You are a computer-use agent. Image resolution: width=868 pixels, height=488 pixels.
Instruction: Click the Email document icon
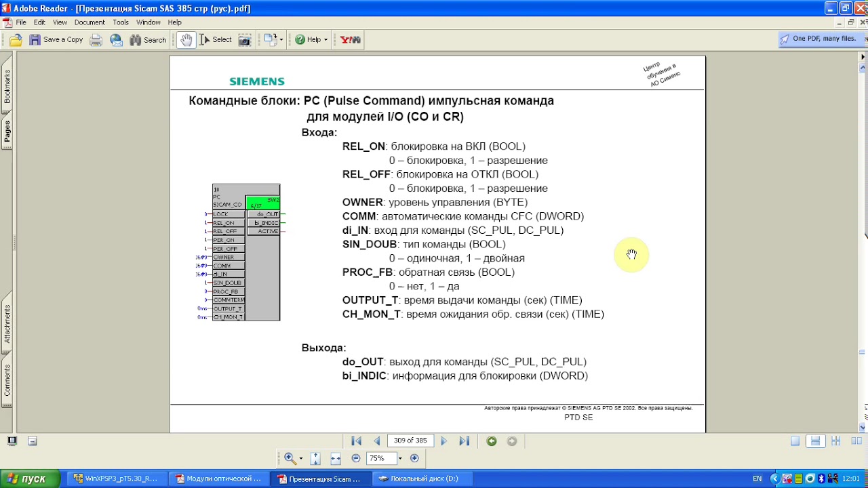coord(117,40)
